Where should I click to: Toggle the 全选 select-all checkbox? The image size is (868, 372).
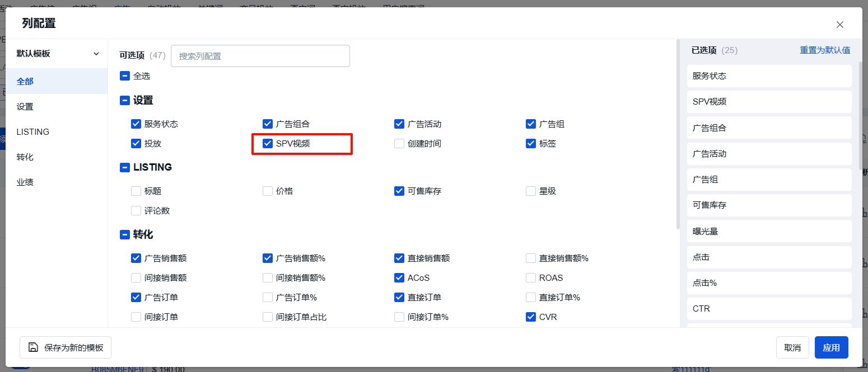point(125,76)
